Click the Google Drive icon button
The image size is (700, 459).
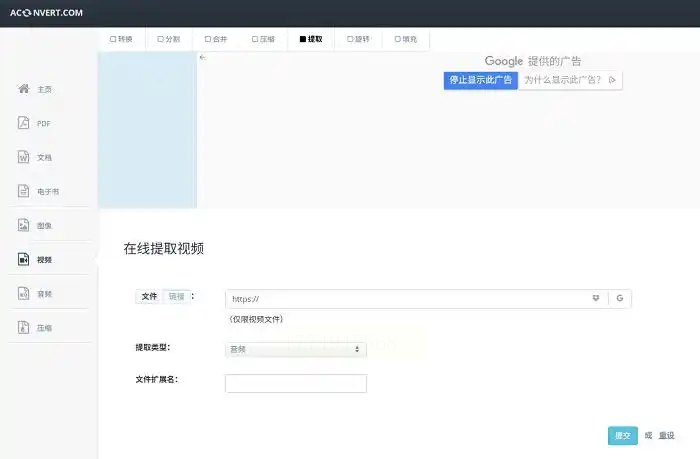[620, 299]
